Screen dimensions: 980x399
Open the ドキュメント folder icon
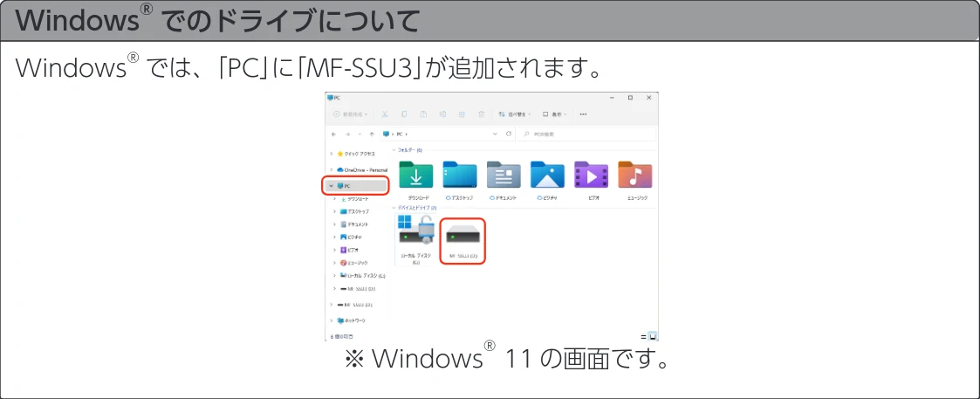pyautogui.click(x=504, y=175)
